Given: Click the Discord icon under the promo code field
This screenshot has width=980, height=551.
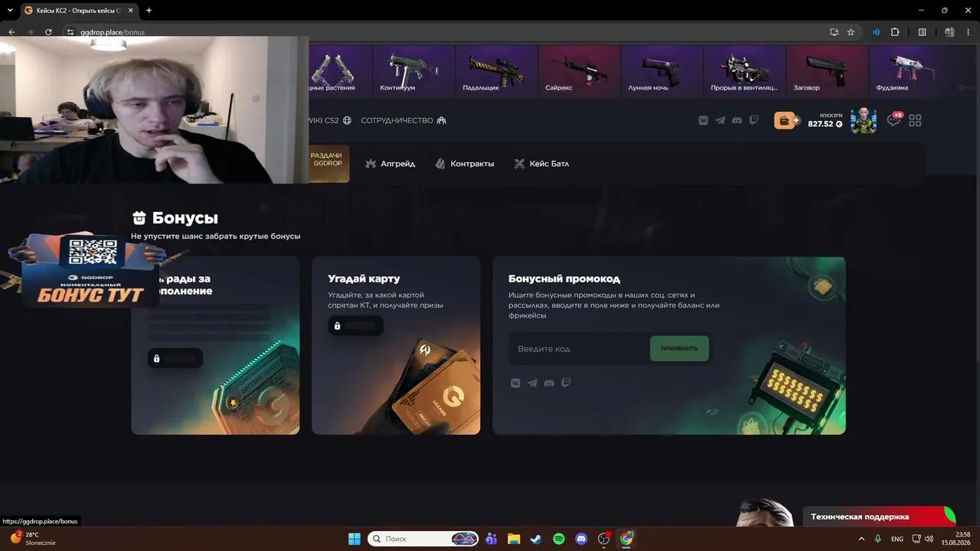Looking at the screenshot, I should point(549,383).
